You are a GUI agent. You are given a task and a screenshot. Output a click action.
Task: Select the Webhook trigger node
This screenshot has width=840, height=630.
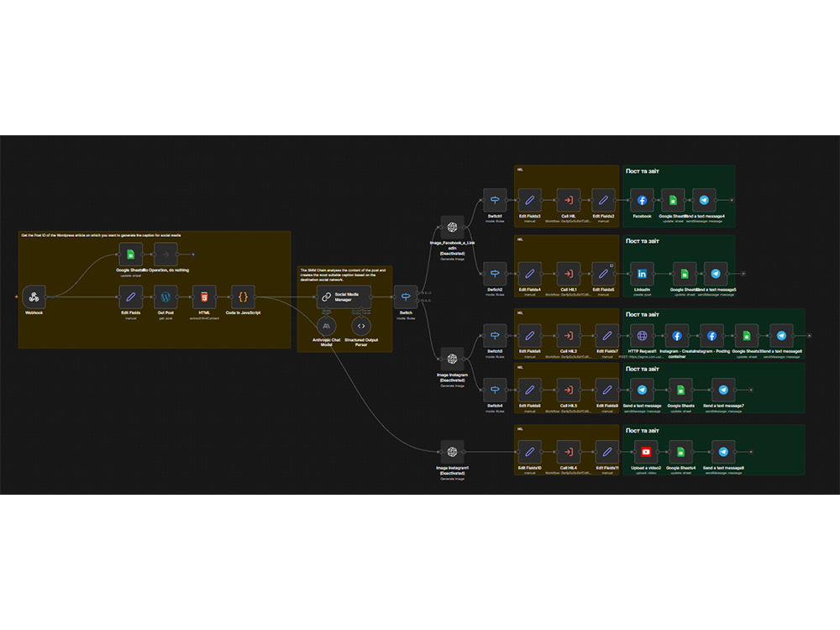[x=34, y=297]
